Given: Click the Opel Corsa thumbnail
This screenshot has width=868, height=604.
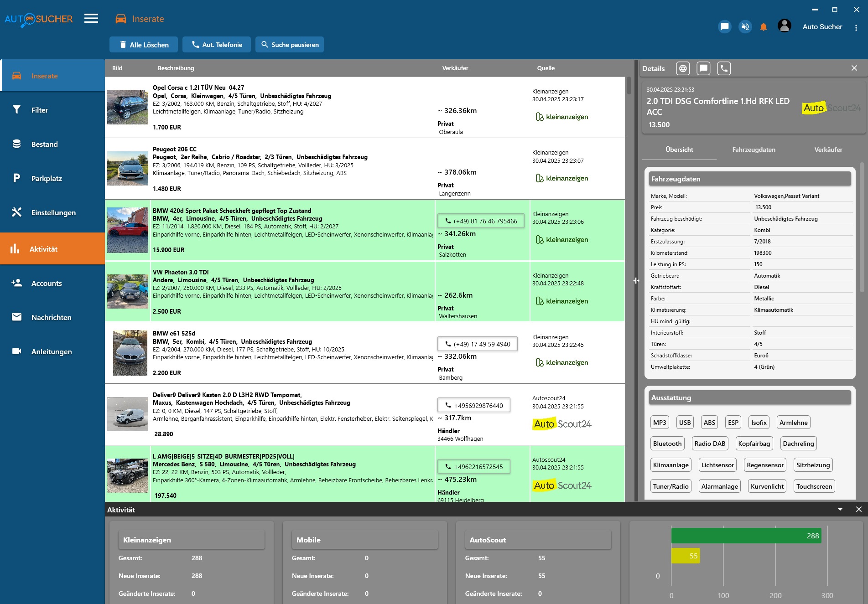Looking at the screenshot, I should point(128,107).
